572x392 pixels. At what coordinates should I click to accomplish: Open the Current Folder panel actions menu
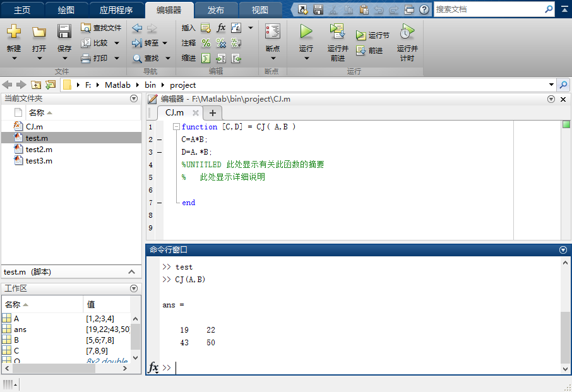[134, 98]
